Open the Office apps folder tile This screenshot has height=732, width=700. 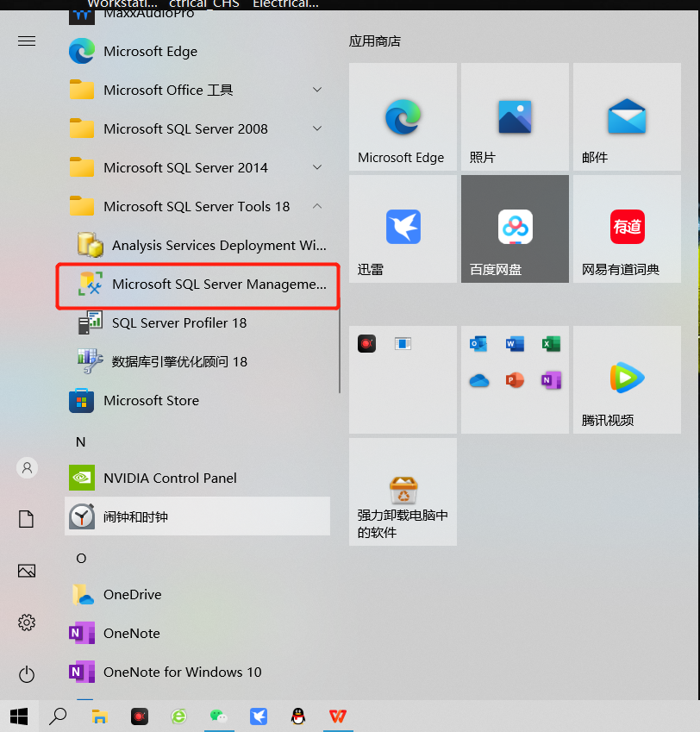click(515, 379)
